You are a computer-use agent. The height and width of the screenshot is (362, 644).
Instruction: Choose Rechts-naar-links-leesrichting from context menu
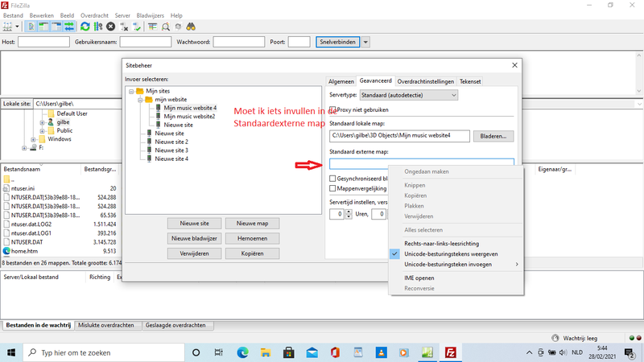[x=456, y=244]
